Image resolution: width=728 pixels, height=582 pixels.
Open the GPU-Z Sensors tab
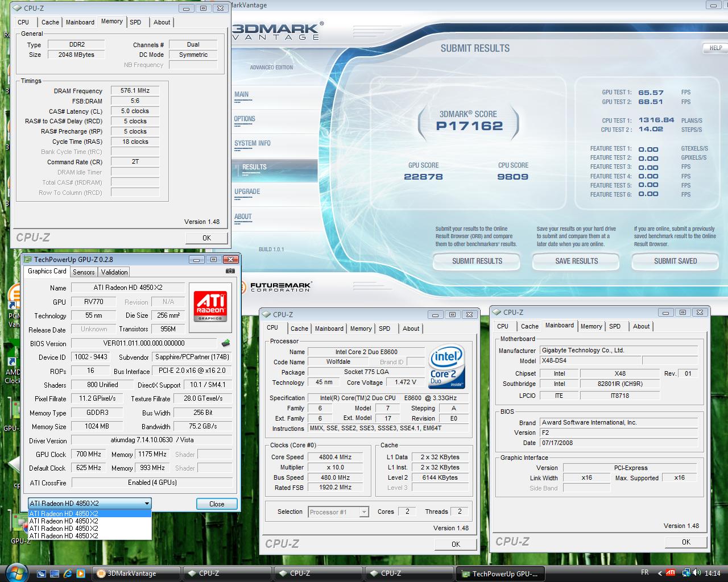[84, 272]
